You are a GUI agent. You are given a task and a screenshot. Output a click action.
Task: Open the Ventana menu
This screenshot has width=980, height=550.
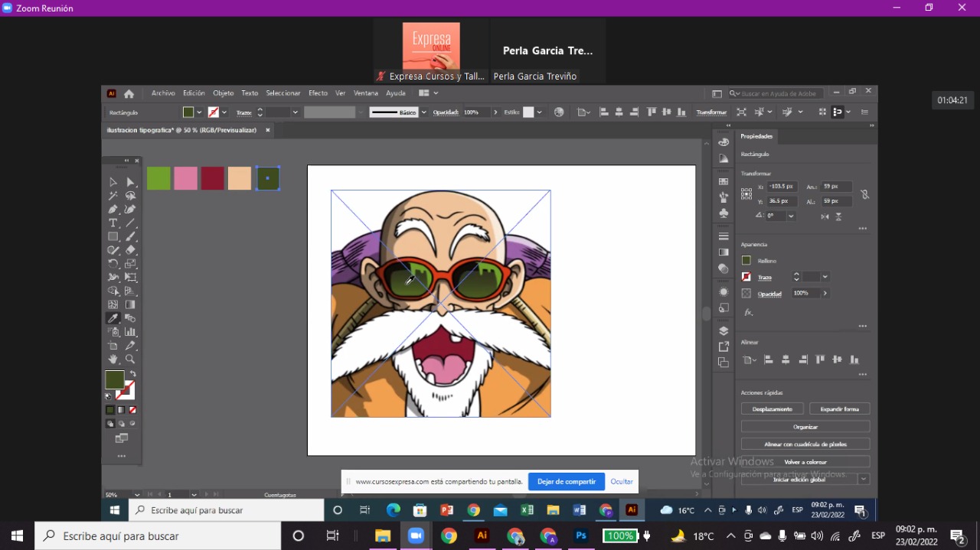coord(366,93)
